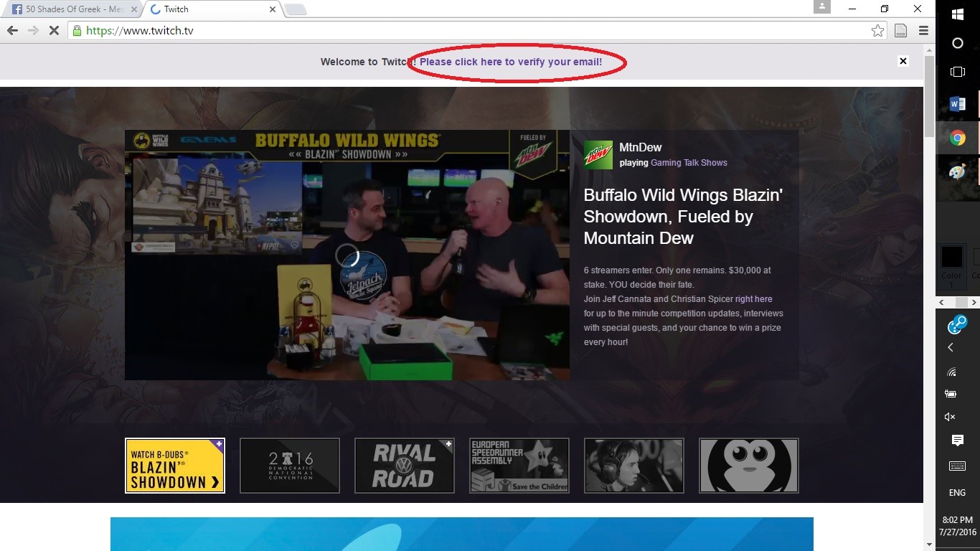Switch to Paint on the taskbar
Screen dimensions: 980x551
(957, 172)
